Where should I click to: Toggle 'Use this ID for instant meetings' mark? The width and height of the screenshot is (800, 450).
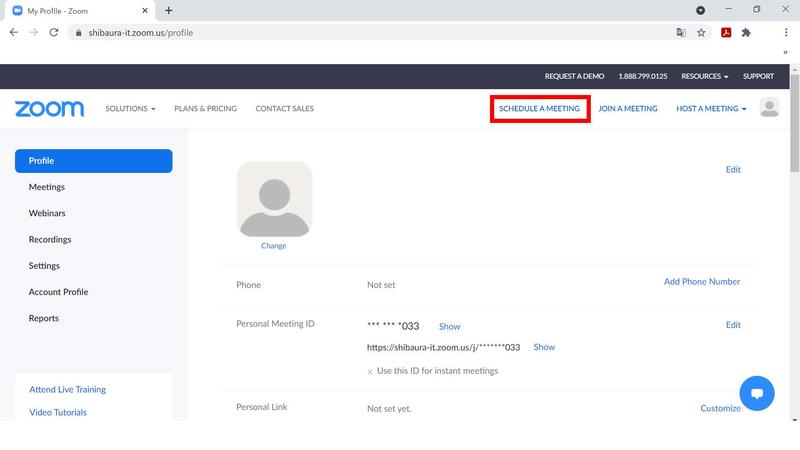point(370,371)
